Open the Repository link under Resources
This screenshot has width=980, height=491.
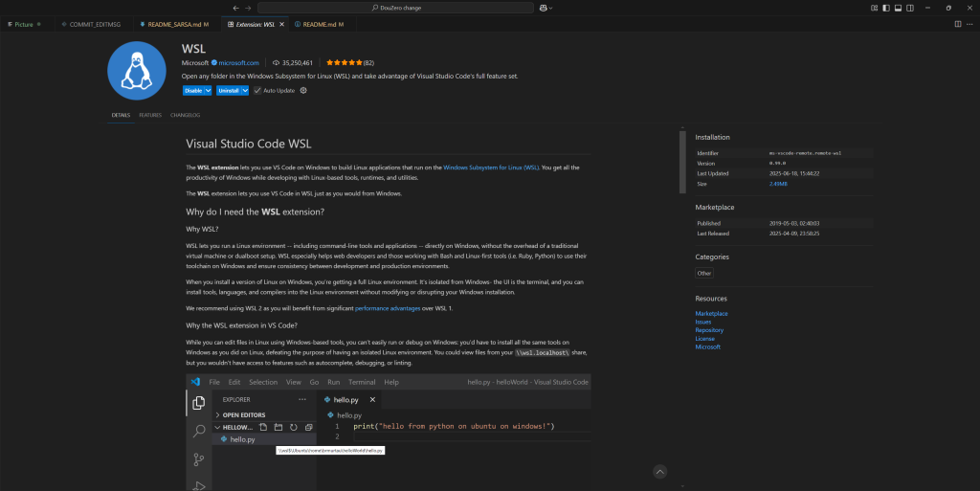click(709, 329)
